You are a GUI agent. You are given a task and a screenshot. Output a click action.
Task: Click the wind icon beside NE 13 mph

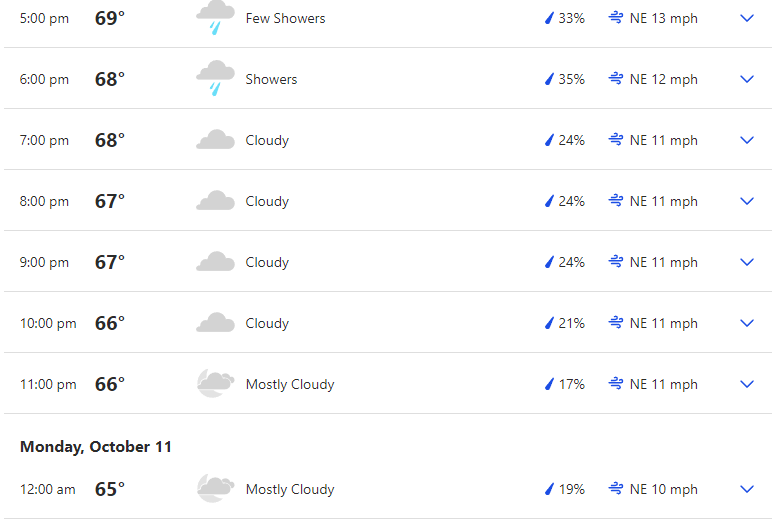click(x=616, y=18)
